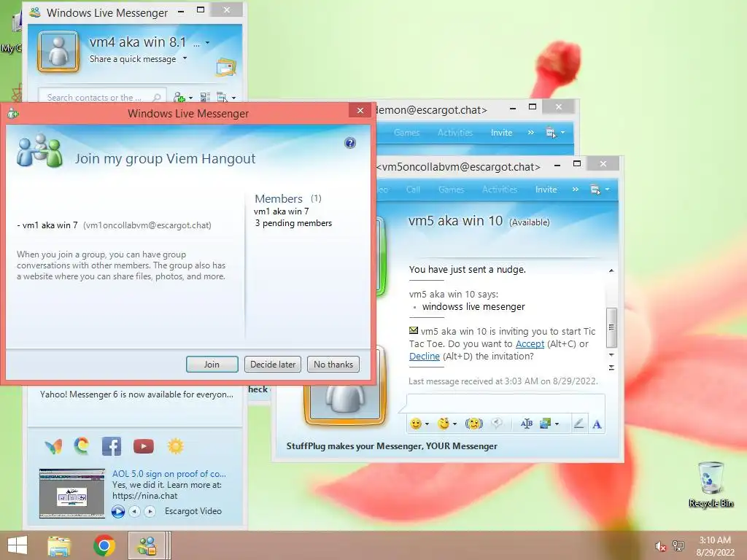The height and width of the screenshot is (560, 747).
Task: Click vm4 display picture in main window
Action: (58, 52)
